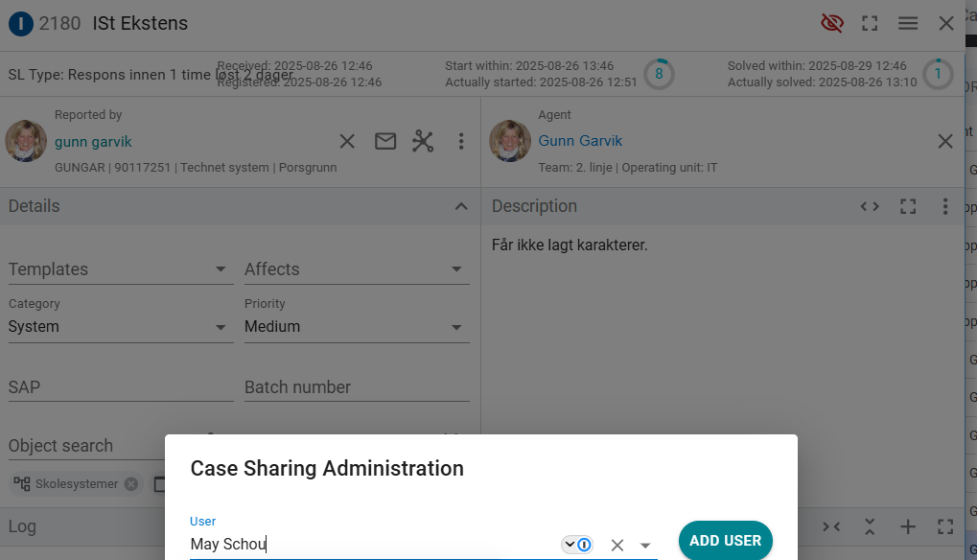977x560 pixels.
Task: Change Priority dropdown from Medium
Action: click(x=356, y=327)
